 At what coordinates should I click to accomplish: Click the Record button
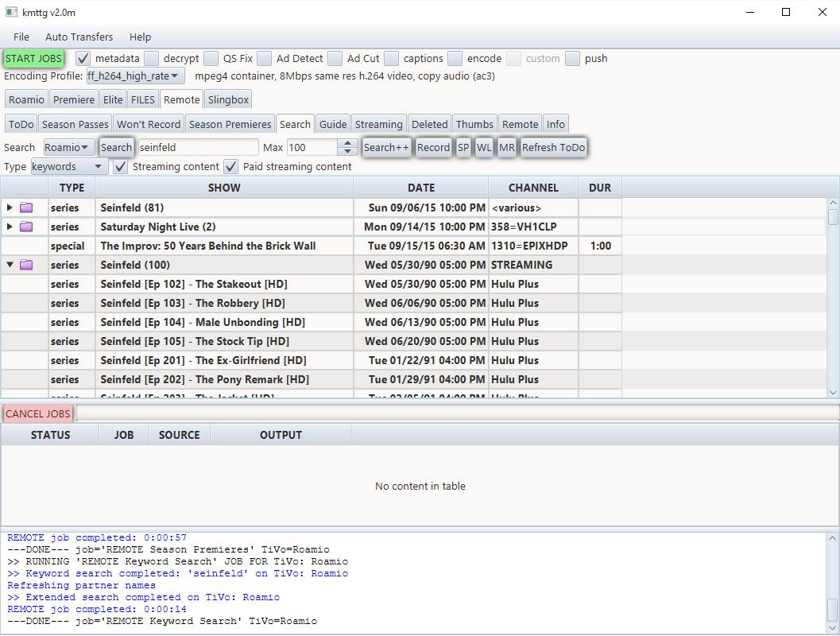[x=433, y=147]
